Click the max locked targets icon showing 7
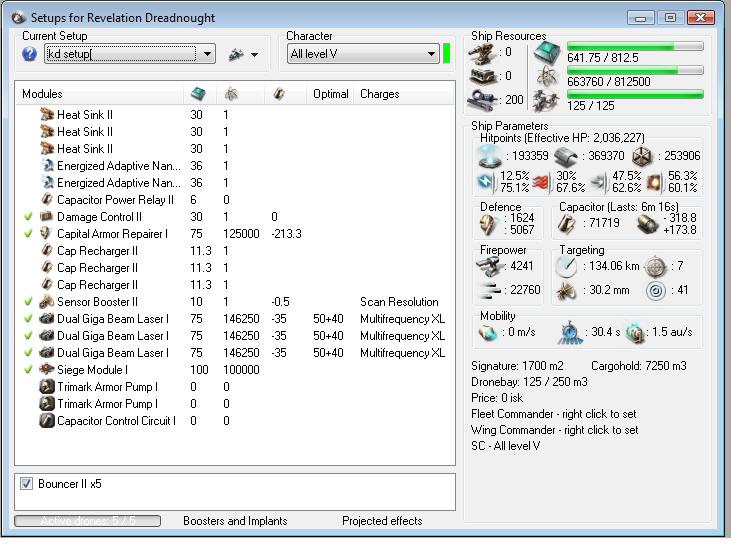The height and width of the screenshot is (545, 731). [655, 267]
